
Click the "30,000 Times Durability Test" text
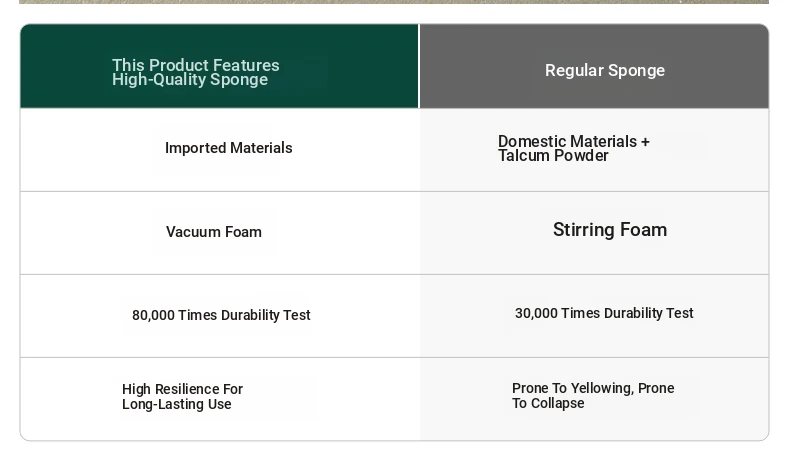(604, 313)
